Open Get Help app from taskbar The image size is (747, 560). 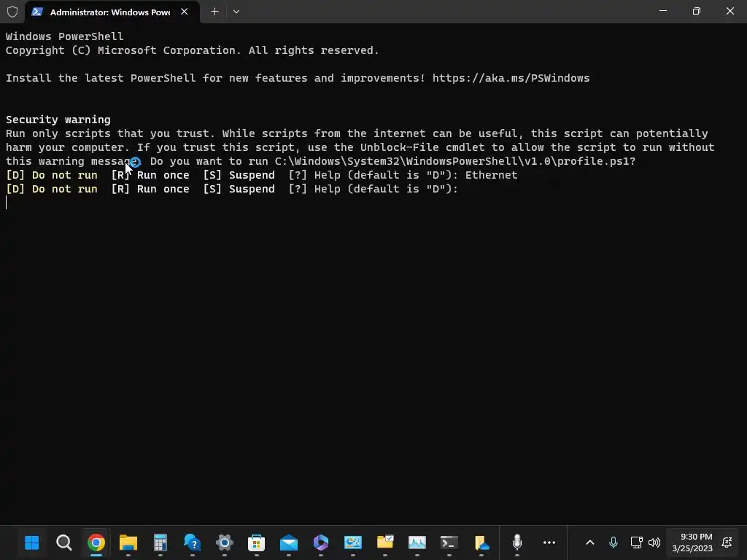click(x=193, y=542)
